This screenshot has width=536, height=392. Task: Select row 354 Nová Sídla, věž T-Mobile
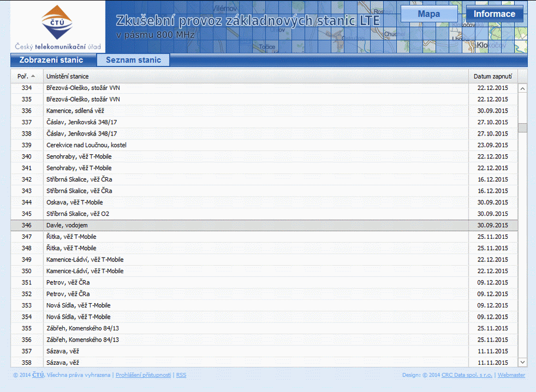(x=264, y=317)
